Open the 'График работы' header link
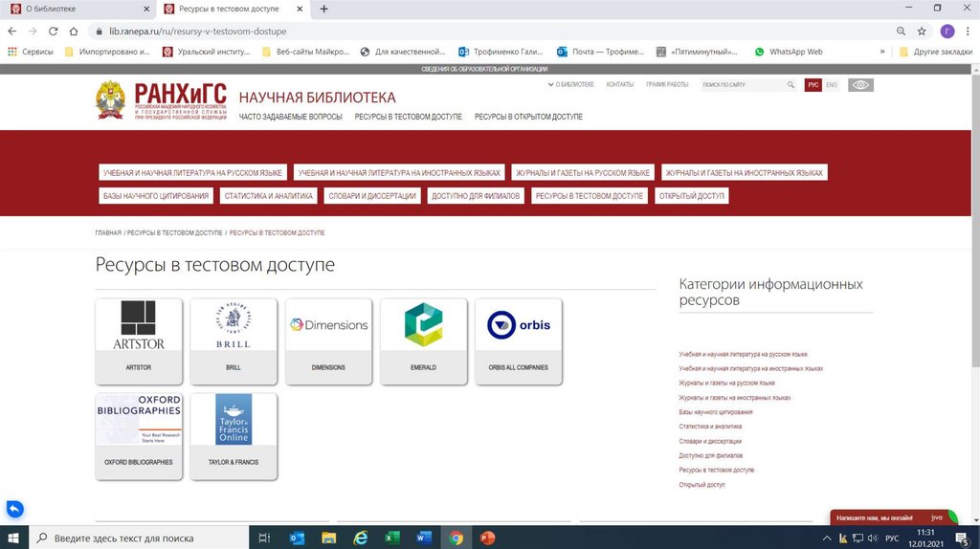The width and height of the screenshot is (980, 549). [667, 84]
